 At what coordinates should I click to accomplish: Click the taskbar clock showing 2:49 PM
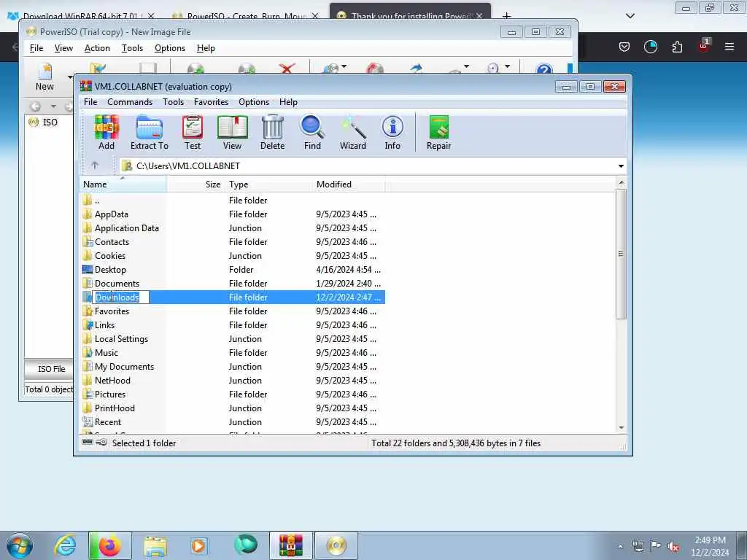click(710, 546)
